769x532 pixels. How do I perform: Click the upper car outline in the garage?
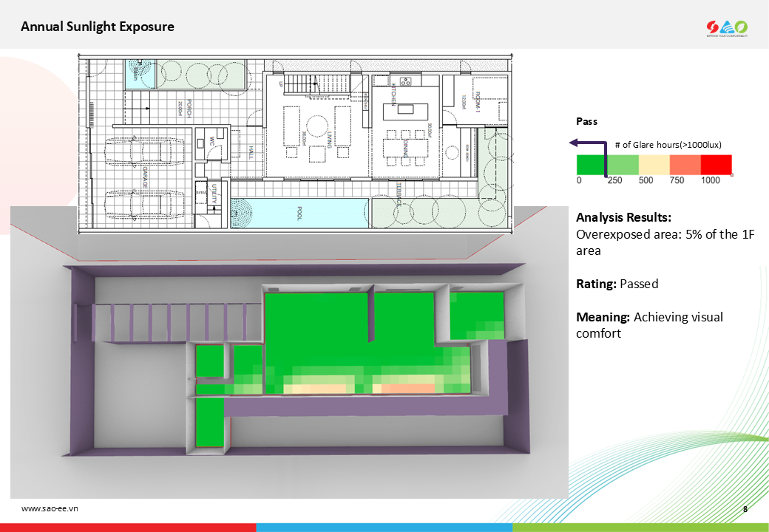point(145,151)
